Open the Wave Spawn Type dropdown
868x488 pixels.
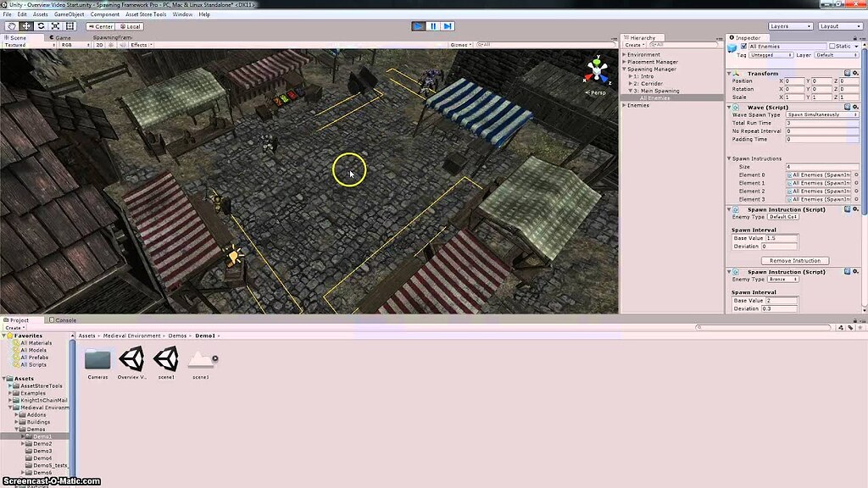[822, 115]
